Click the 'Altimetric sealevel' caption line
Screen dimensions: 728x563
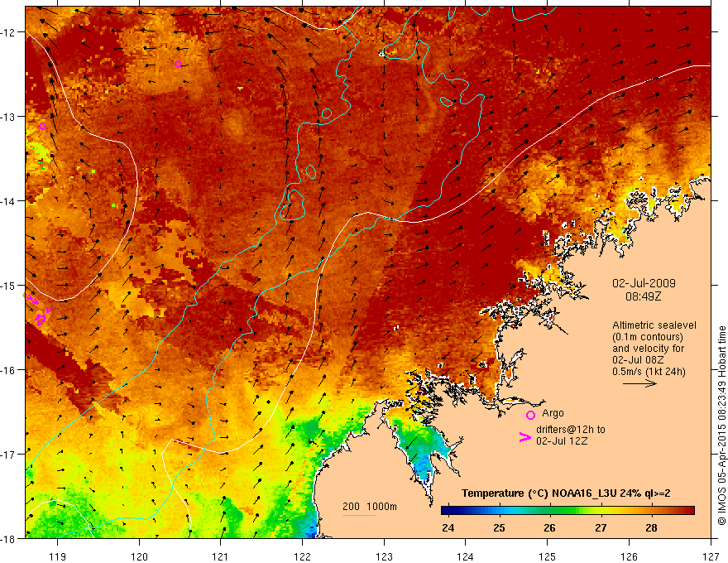654,325
